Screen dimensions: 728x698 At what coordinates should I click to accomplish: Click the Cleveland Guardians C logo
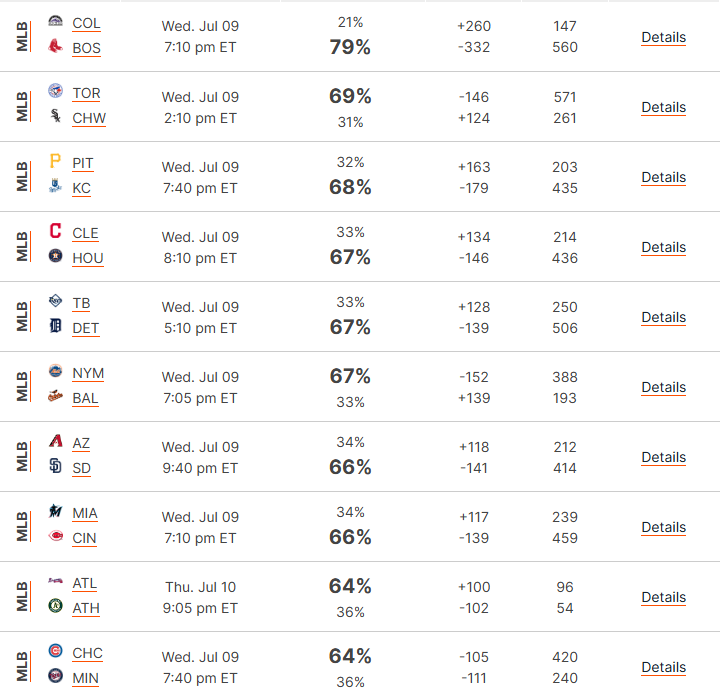pos(55,230)
